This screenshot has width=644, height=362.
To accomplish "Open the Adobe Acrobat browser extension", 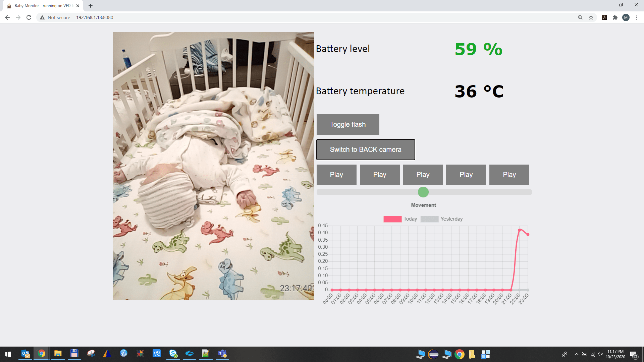I will click(604, 17).
